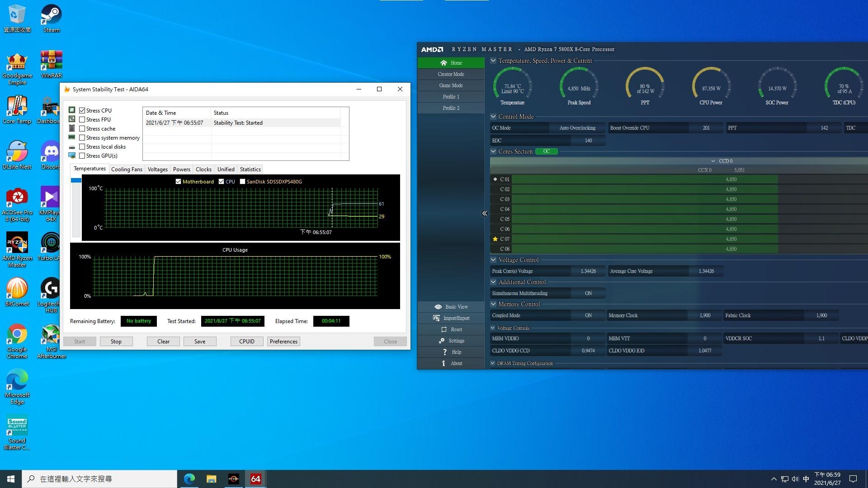Launch Core Temp desktop icon

(x=17, y=110)
